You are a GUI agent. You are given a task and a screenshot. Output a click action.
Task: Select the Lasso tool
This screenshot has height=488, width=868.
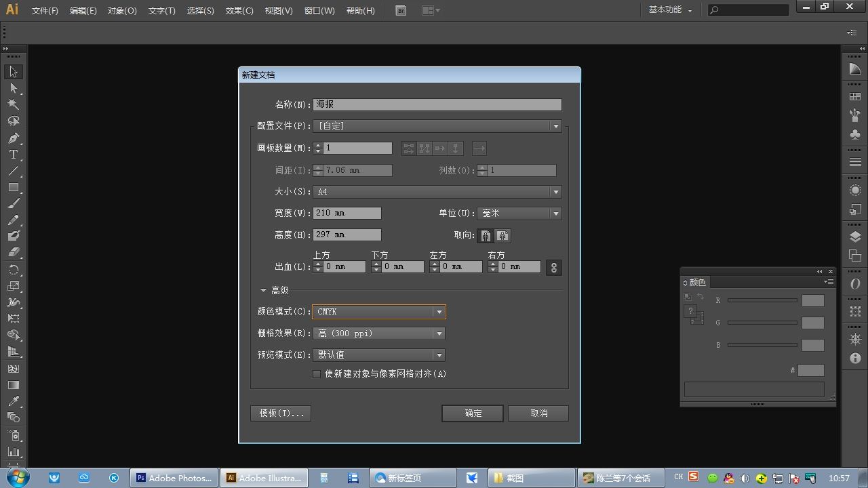point(14,121)
